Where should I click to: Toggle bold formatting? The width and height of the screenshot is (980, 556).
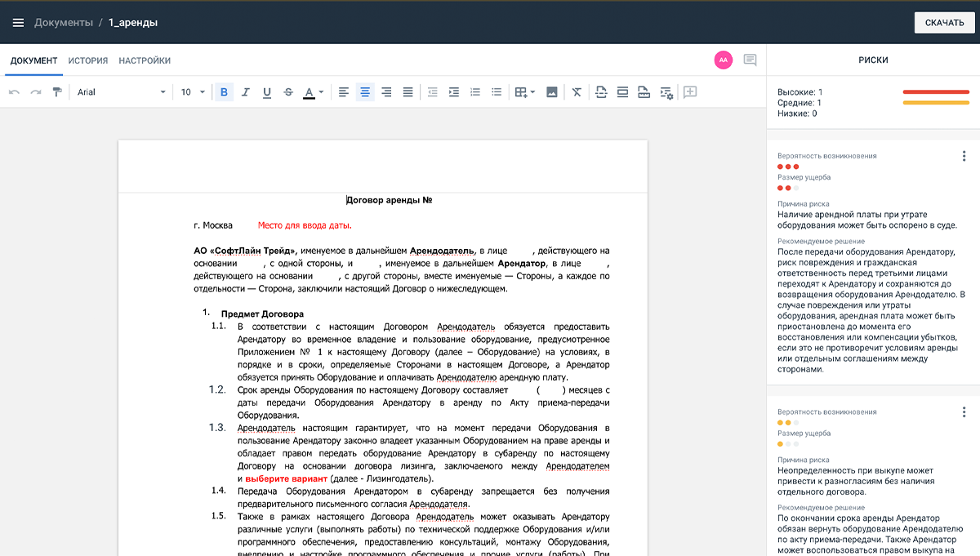[224, 92]
